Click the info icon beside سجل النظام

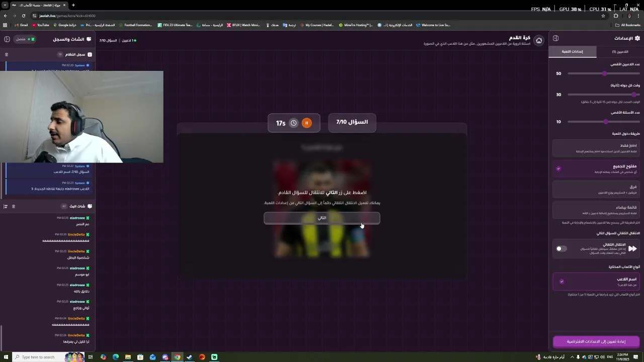pos(90,54)
